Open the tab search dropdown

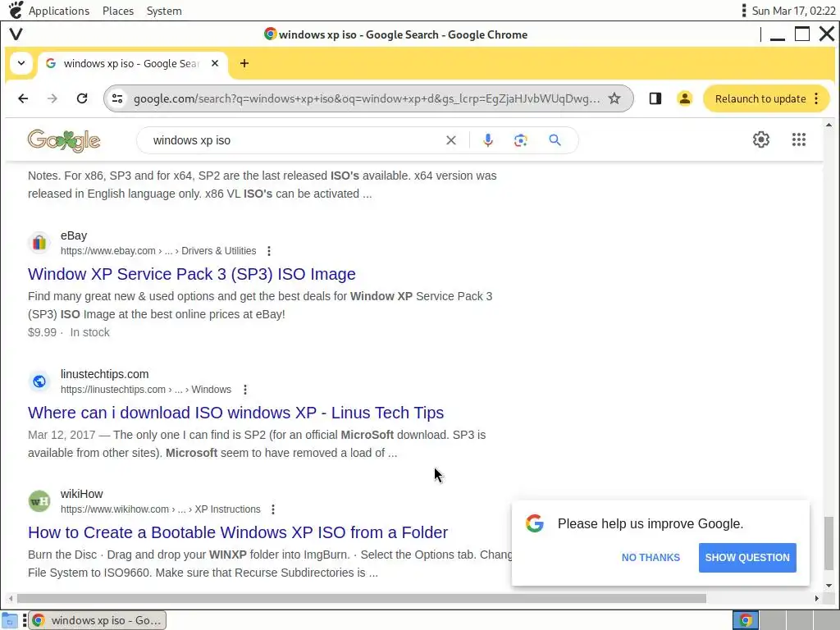click(x=21, y=63)
